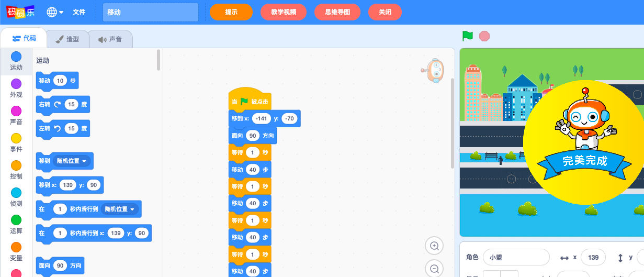Click the 思维导图 button

[337, 12]
